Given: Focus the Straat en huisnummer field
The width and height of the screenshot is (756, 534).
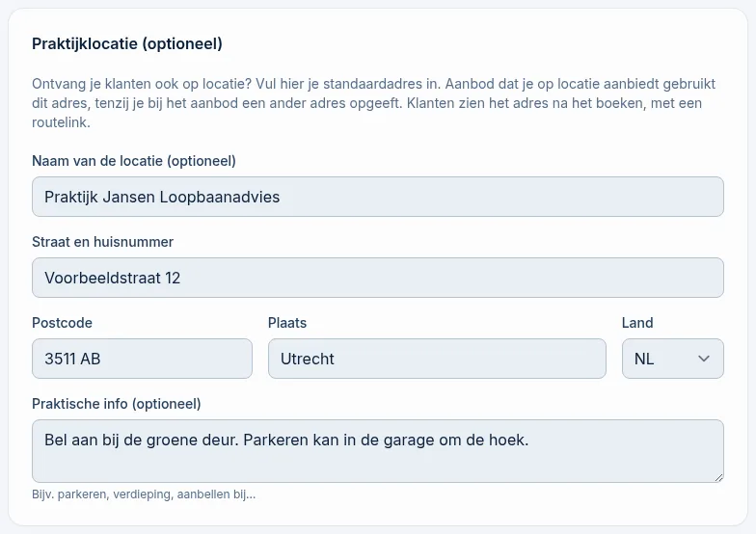Looking at the screenshot, I should (378, 278).
